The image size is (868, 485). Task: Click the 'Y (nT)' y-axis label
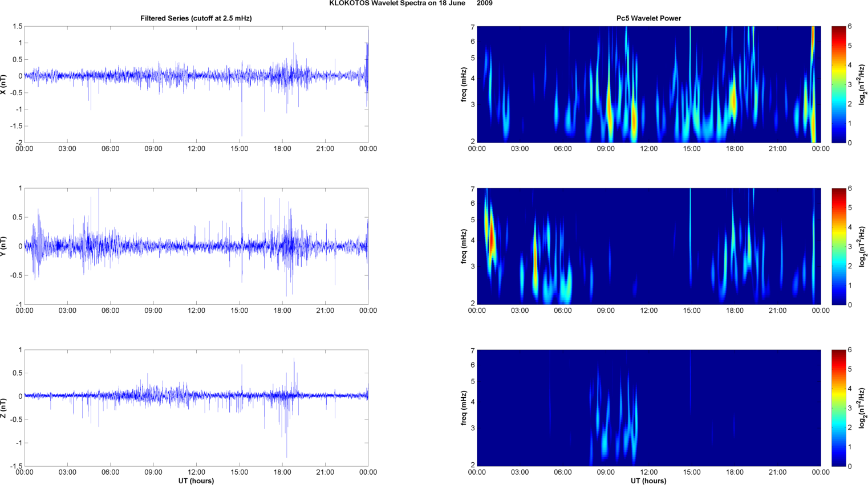coord(4,246)
